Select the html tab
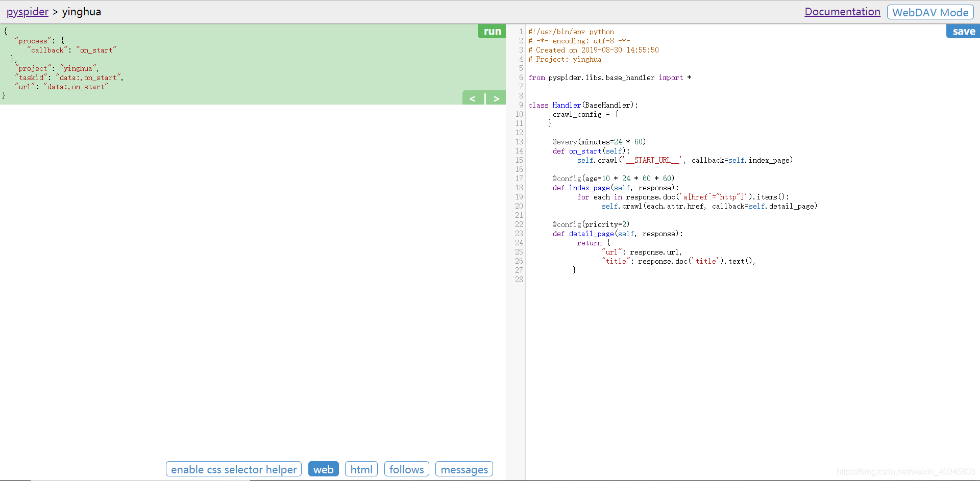Screen dimensions: 980x481 pyautogui.click(x=361, y=469)
